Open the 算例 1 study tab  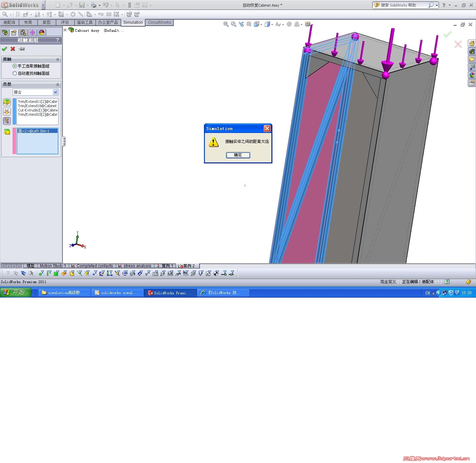click(165, 266)
